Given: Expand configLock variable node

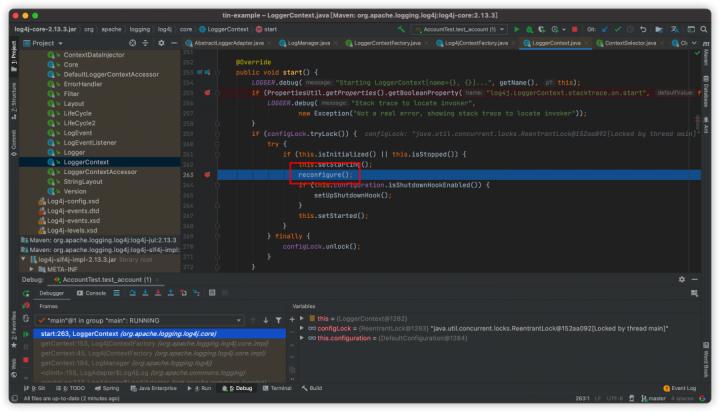Looking at the screenshot, I should click(x=302, y=328).
